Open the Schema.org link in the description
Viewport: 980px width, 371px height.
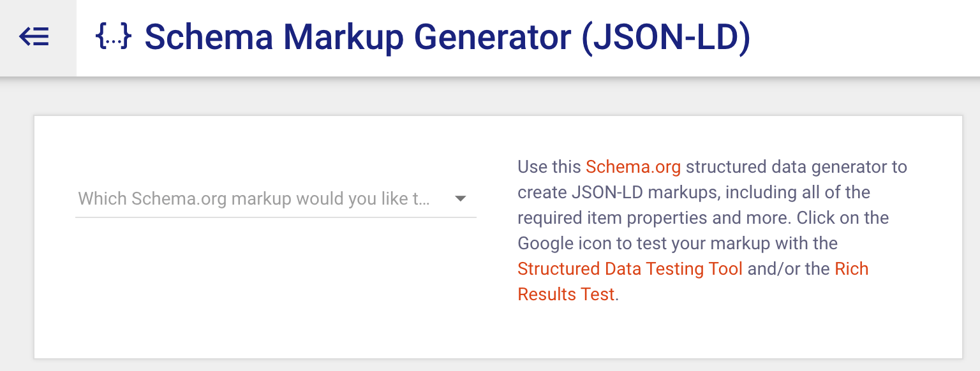point(633,167)
